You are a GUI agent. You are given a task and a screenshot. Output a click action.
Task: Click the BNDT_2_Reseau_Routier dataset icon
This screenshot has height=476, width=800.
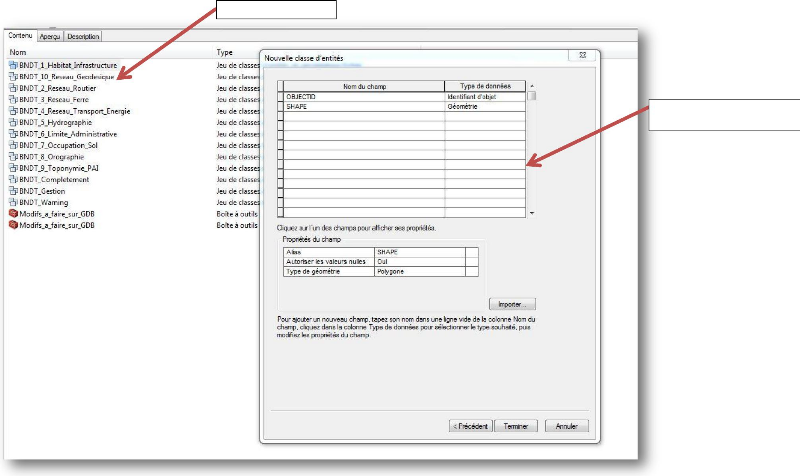(13, 88)
